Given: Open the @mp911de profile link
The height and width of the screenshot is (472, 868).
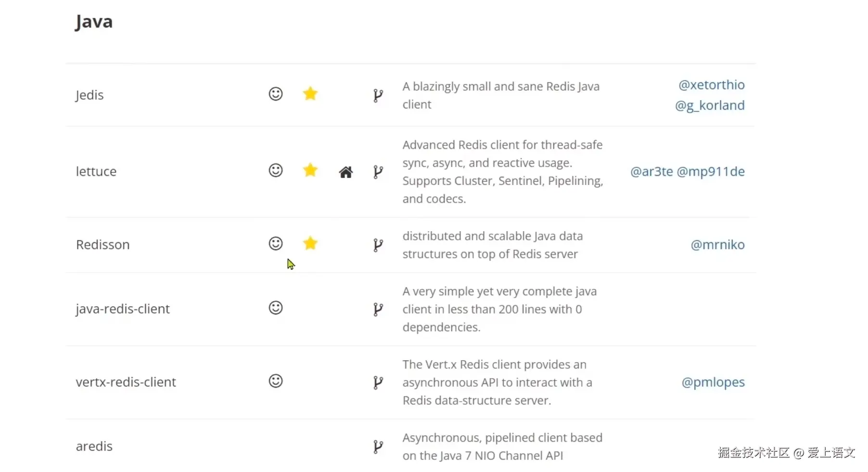Looking at the screenshot, I should pos(711,171).
